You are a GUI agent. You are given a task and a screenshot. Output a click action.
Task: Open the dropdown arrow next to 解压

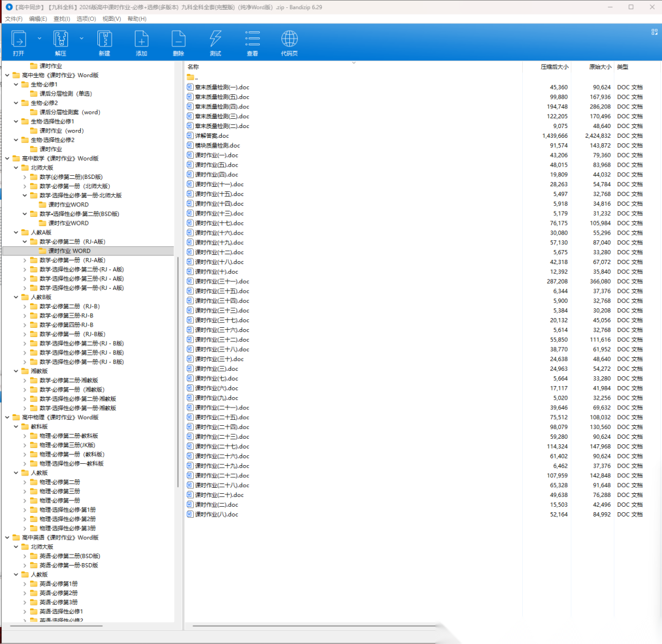click(82, 38)
